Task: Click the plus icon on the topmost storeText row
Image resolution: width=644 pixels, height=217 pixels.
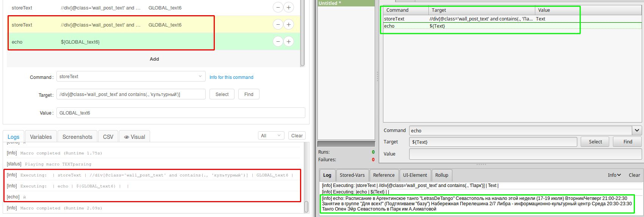Action: (x=289, y=8)
